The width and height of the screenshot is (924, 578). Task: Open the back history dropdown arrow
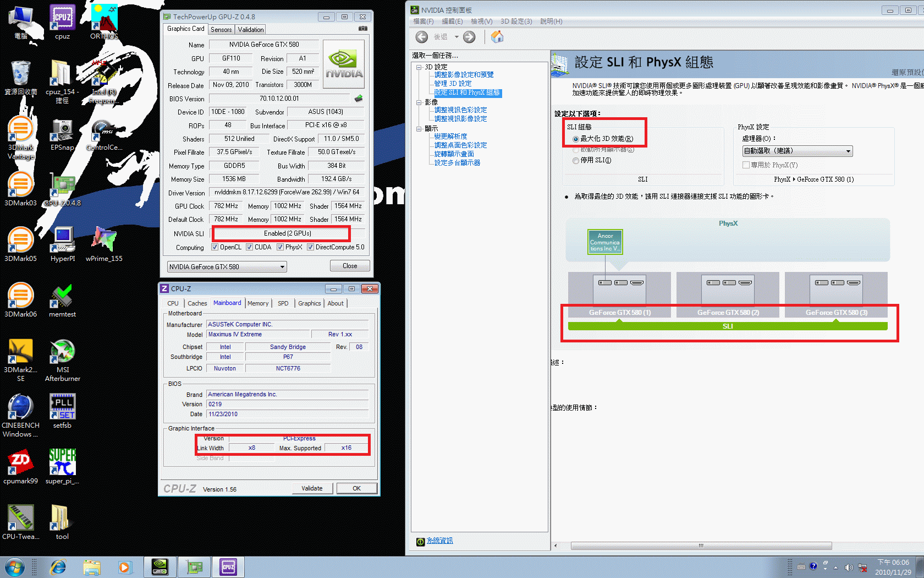tap(456, 37)
